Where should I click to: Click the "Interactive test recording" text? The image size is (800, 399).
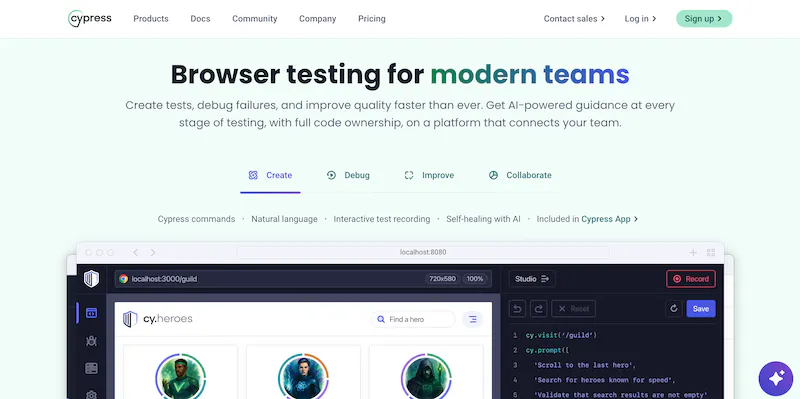coord(382,219)
